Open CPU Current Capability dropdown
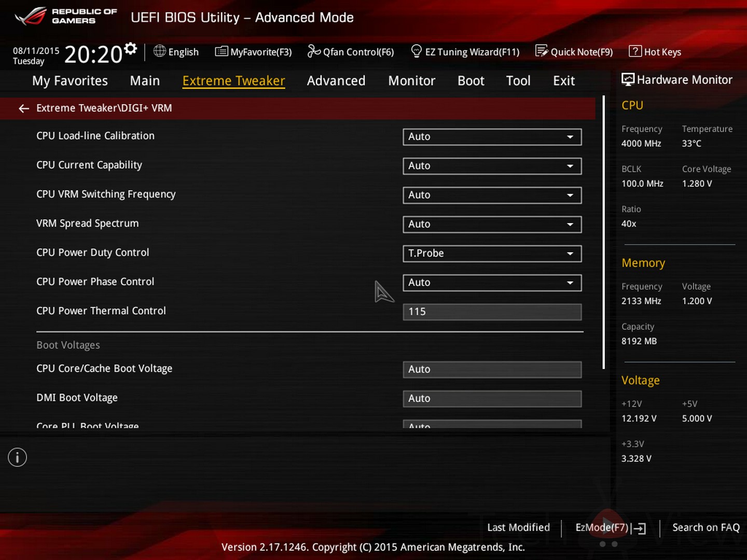Image resolution: width=747 pixels, height=560 pixels. pos(492,166)
